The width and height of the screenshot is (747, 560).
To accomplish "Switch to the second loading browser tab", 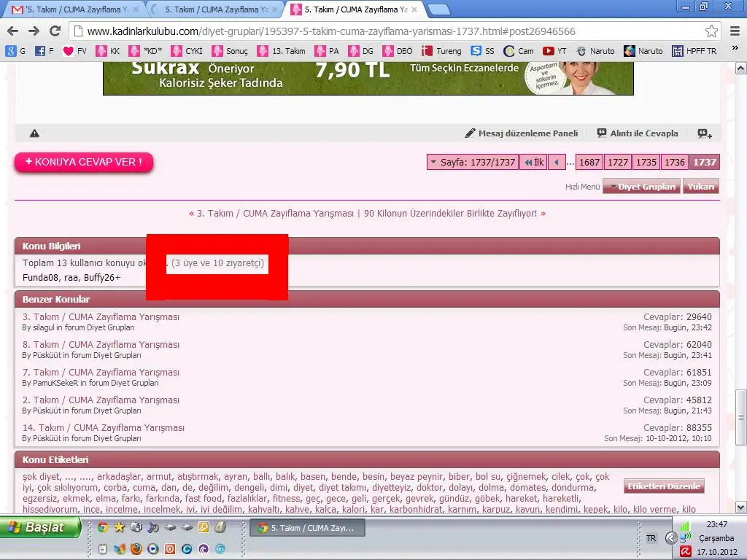I will click(x=215, y=9).
